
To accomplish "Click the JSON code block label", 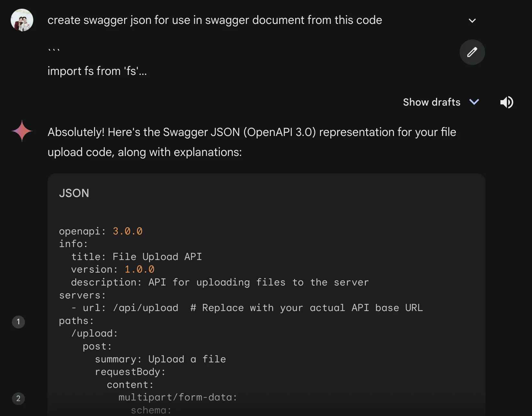I will click(74, 193).
